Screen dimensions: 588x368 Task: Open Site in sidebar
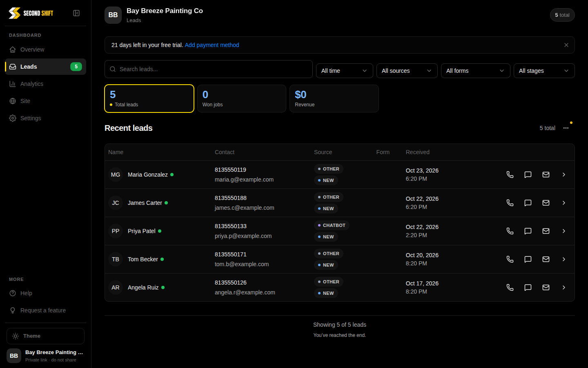coord(45,101)
